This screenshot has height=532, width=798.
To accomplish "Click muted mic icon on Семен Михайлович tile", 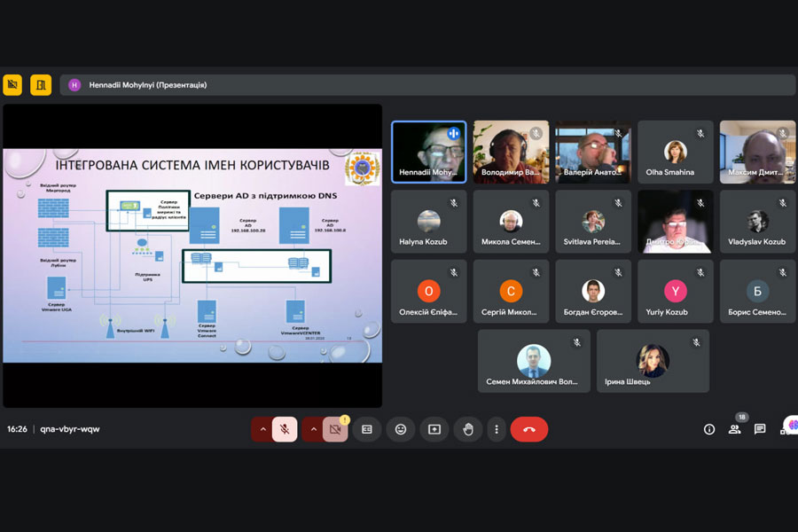I will (577, 342).
